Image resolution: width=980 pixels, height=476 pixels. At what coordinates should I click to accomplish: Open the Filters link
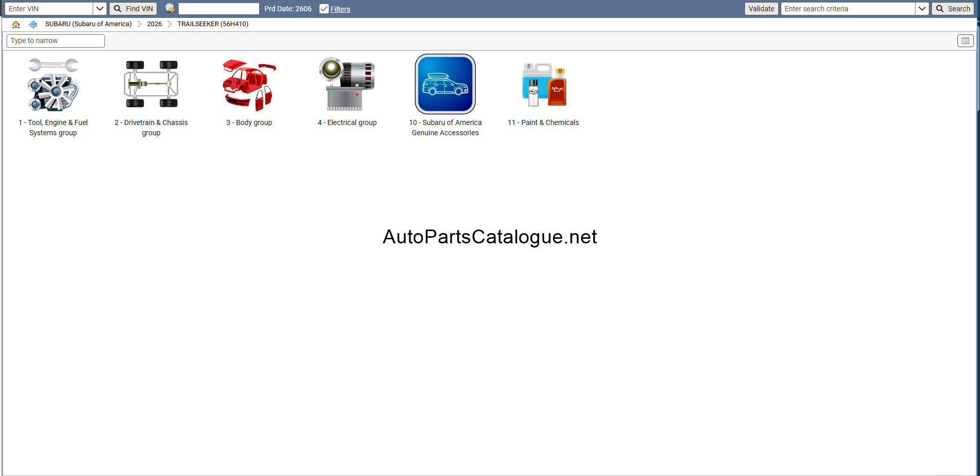340,9
